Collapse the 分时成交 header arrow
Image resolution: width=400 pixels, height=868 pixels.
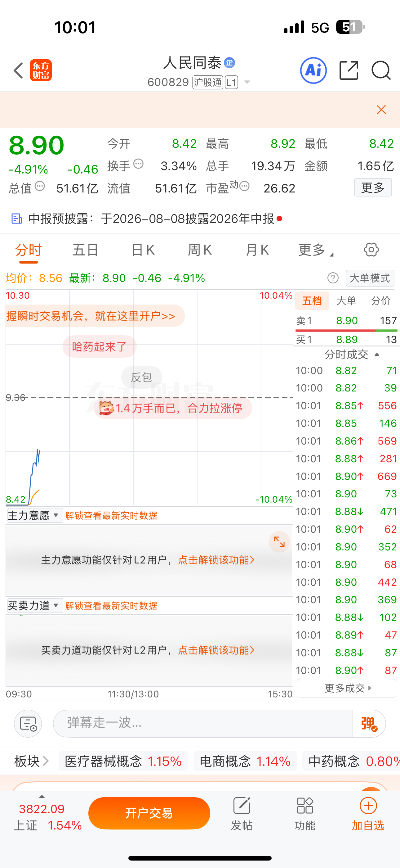click(377, 355)
